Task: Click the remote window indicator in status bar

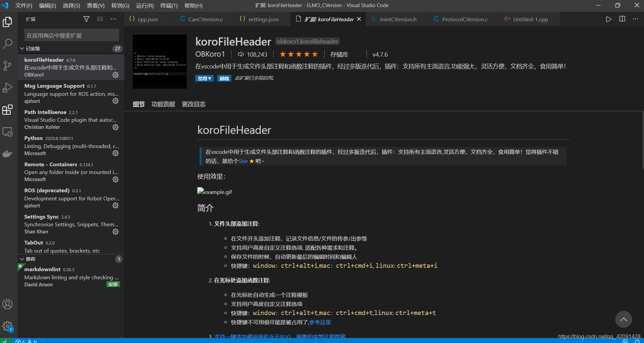Action: pos(6,341)
